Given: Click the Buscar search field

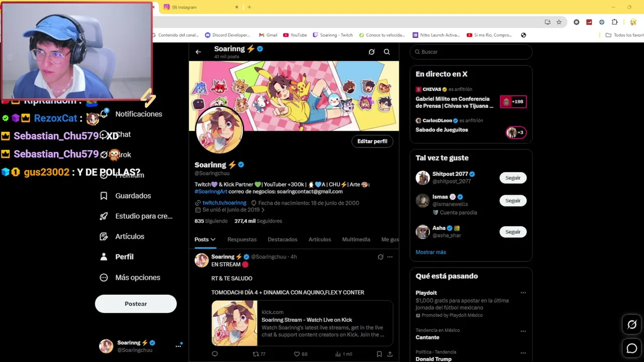Looking at the screenshot, I should [x=471, y=52].
